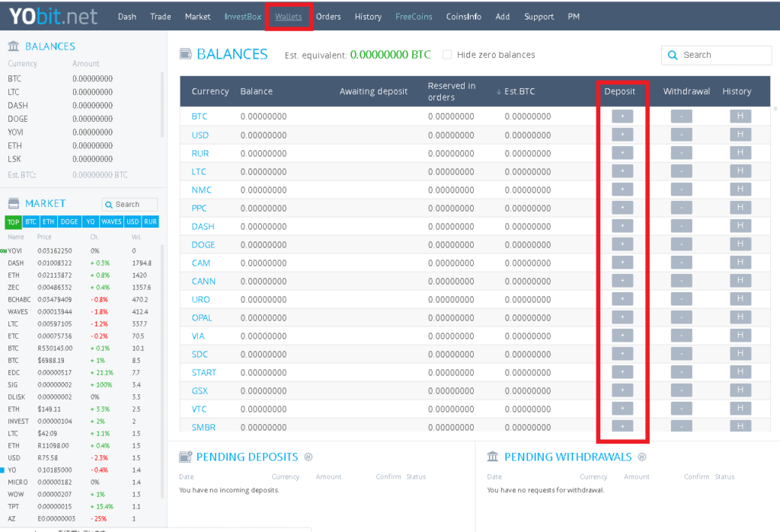Click the Market panel Search field
This screenshot has height=532, width=780.
(129, 204)
